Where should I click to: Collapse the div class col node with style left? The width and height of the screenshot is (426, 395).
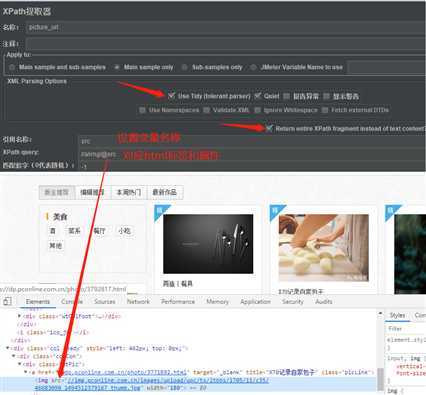tap(8, 348)
